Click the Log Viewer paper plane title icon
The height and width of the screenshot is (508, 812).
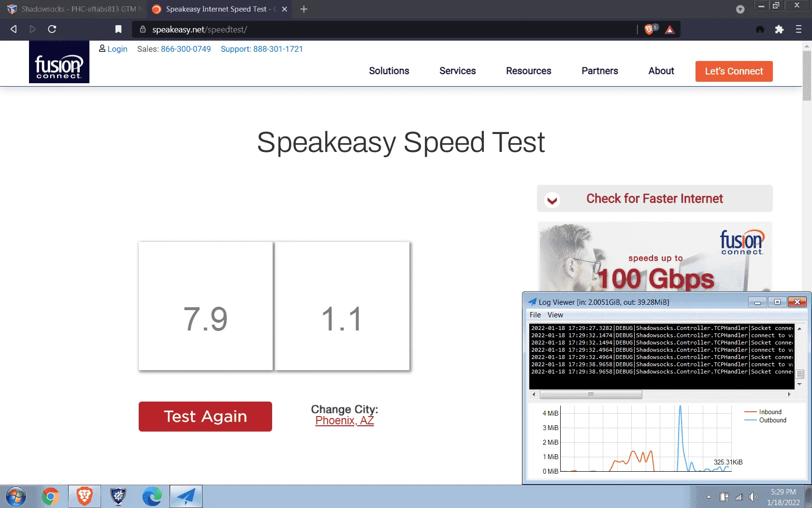[532, 302]
